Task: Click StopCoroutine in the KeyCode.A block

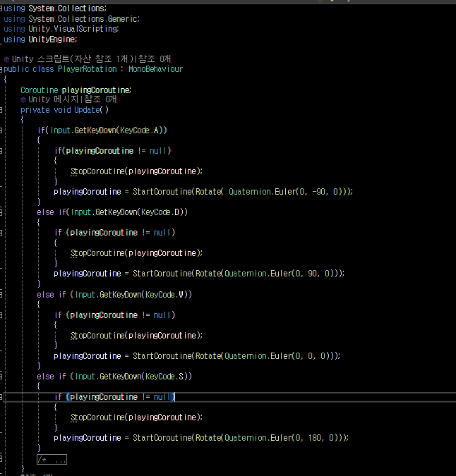Action: 97,171
